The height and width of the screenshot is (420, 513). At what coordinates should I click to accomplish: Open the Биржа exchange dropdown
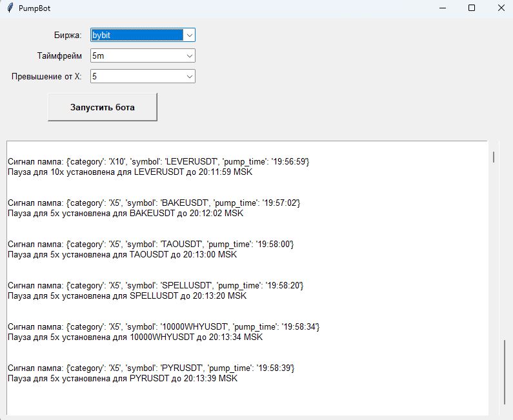coord(190,35)
